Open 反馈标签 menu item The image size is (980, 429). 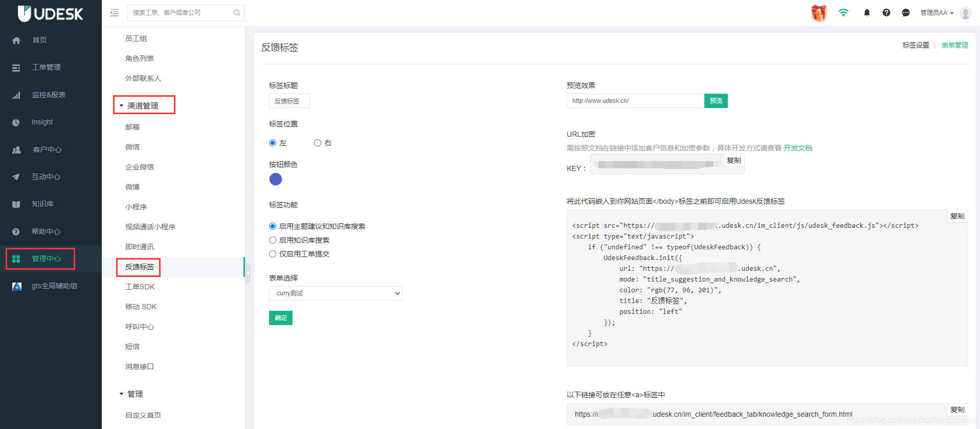point(140,267)
